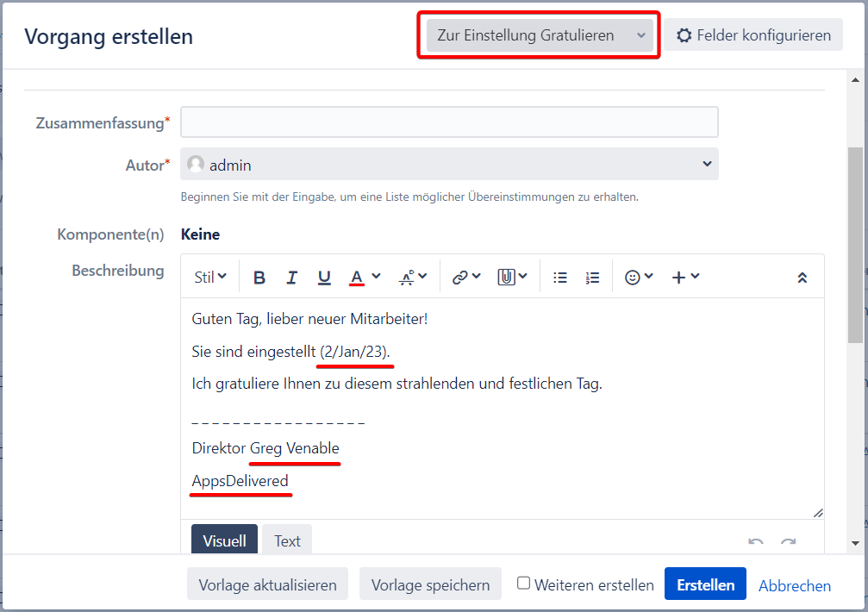Open the Stil text style dropdown
This screenshot has width=868, height=612.
210,278
